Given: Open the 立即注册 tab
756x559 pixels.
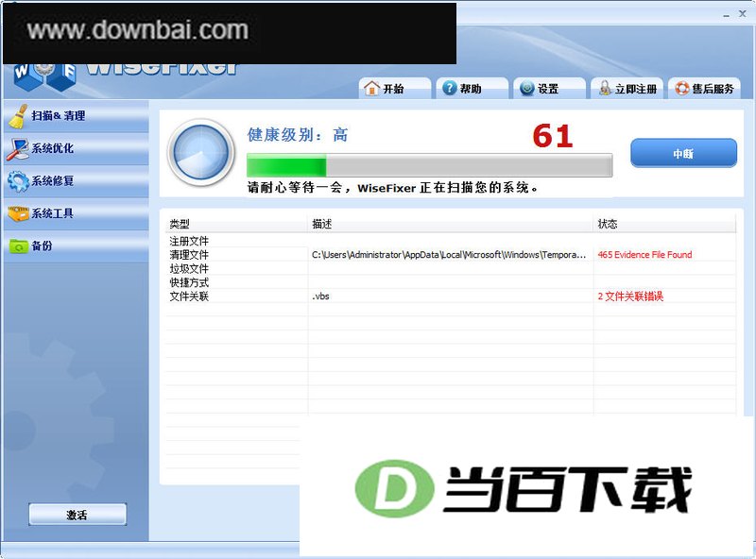Looking at the screenshot, I should (627, 88).
